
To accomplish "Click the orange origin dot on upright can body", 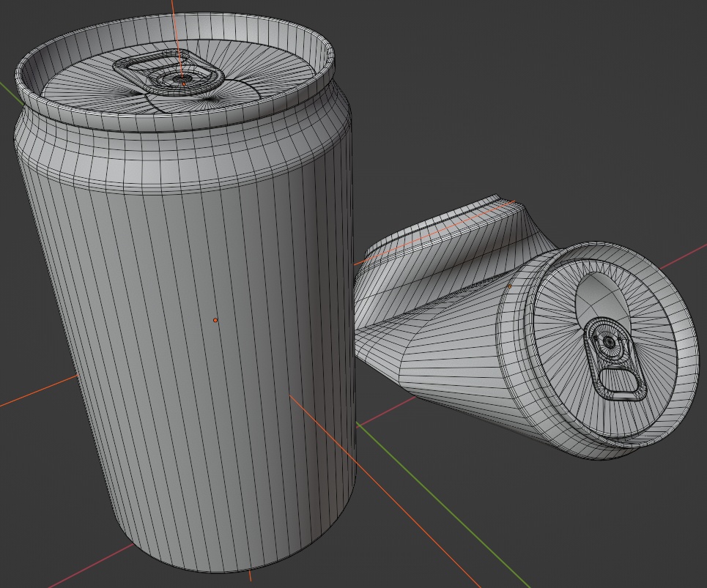I will (215, 320).
